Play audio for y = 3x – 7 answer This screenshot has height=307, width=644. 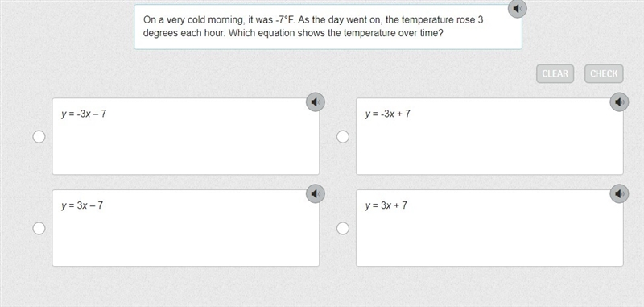pos(316,193)
